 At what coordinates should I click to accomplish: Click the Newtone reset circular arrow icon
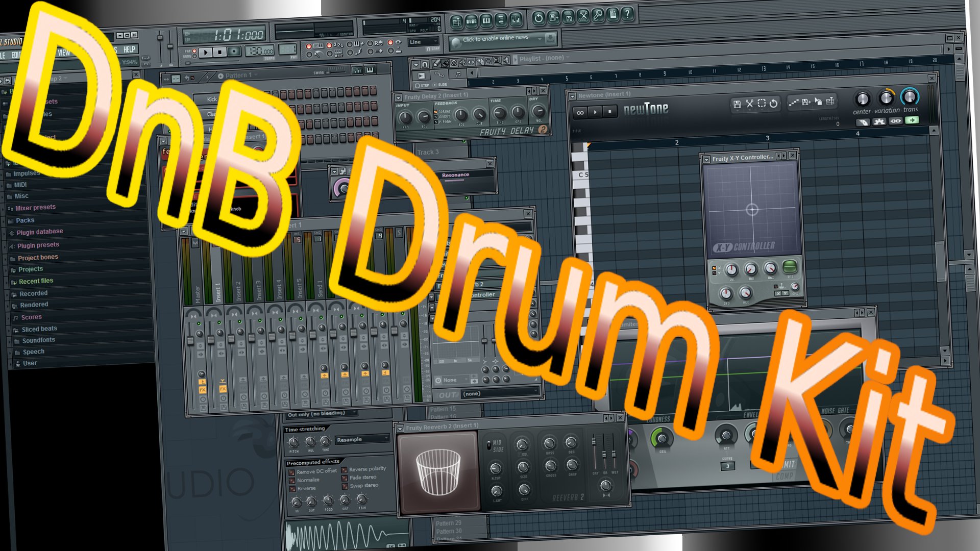774,103
